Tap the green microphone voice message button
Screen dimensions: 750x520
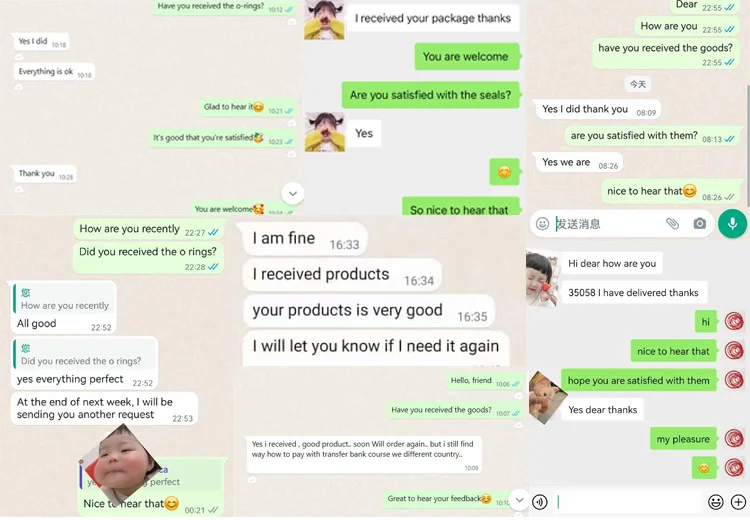732,223
